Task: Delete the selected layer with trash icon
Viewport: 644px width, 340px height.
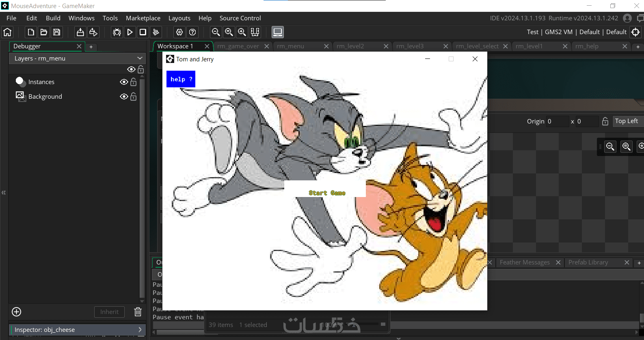Action: pos(138,312)
